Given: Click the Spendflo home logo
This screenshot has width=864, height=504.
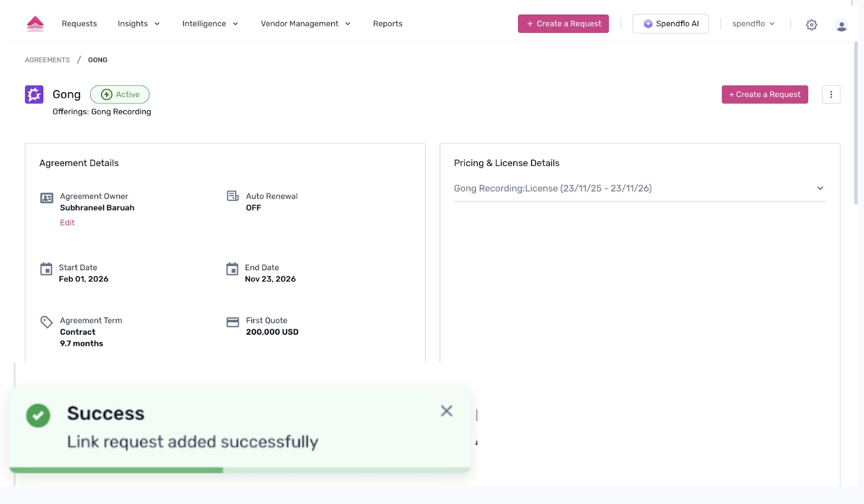Looking at the screenshot, I should tap(35, 24).
